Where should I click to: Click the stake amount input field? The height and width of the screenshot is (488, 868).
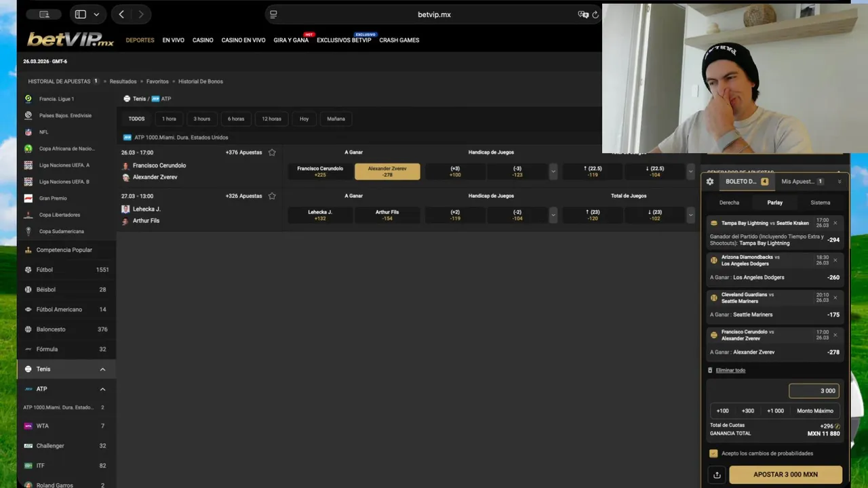[x=814, y=391]
